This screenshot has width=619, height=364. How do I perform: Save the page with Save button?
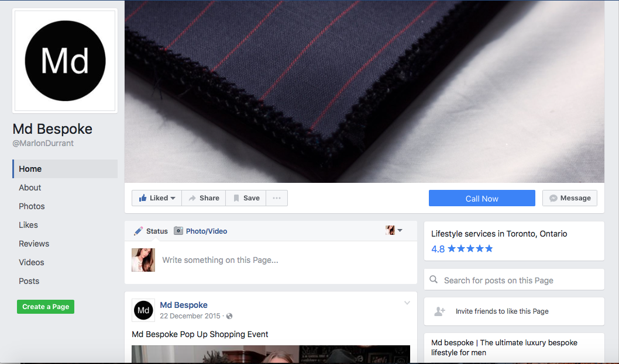[x=246, y=198]
